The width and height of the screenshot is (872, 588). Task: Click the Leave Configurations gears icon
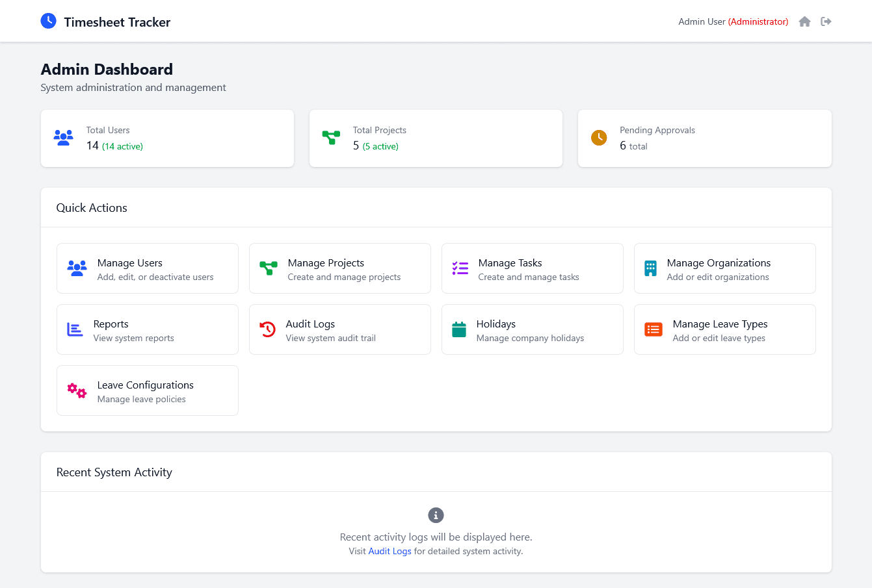click(77, 390)
